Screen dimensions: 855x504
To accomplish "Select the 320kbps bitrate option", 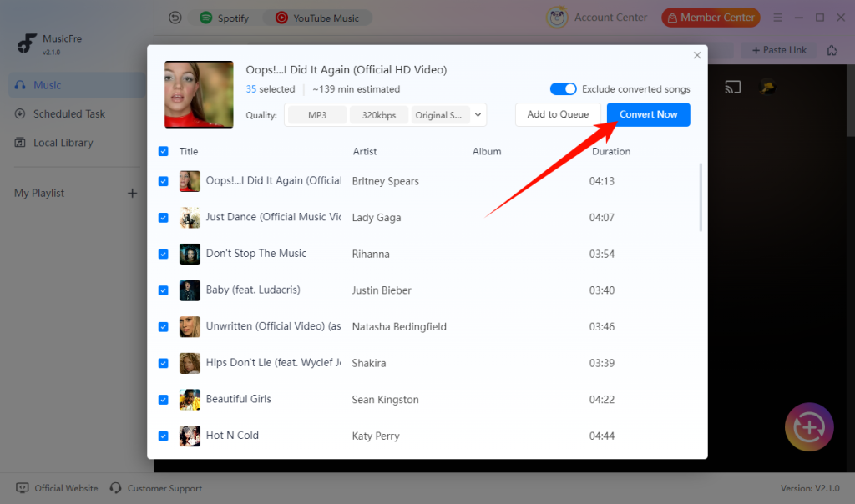I will (379, 115).
